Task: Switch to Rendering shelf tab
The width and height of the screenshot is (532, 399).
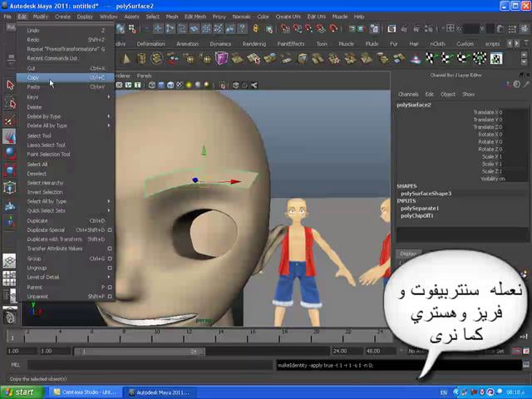Action: pyautogui.click(x=254, y=44)
